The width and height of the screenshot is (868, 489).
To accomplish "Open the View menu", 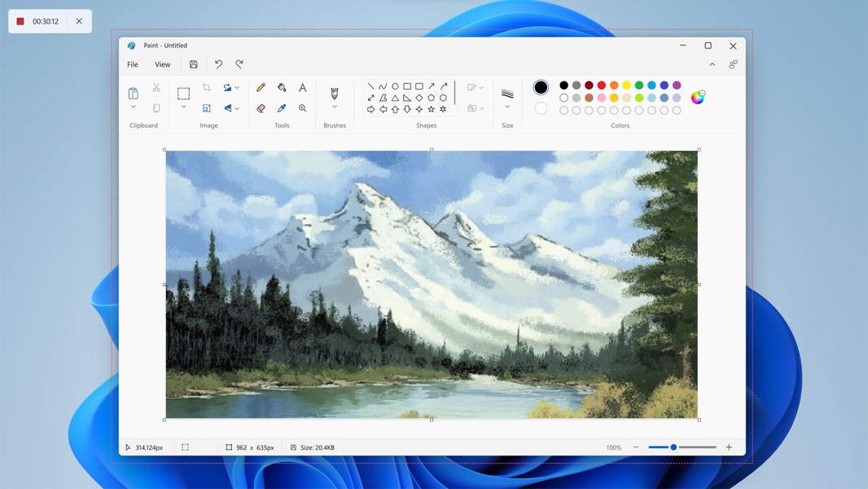I will tap(163, 64).
